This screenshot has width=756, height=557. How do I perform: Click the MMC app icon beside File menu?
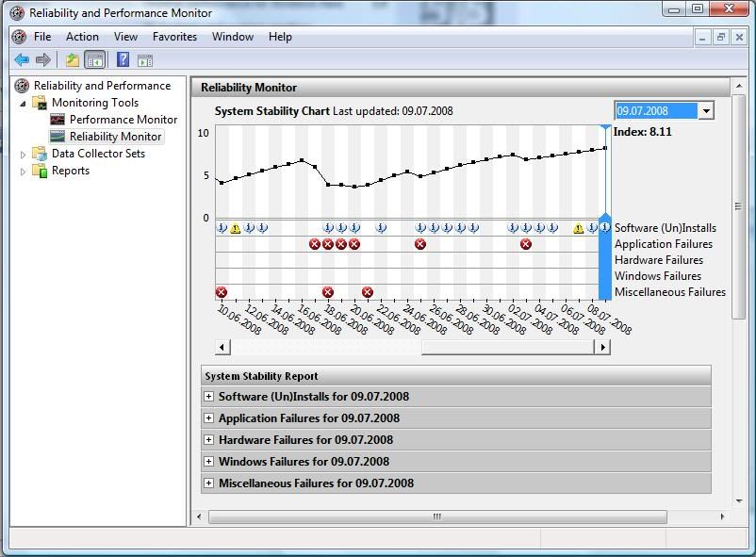point(19,37)
